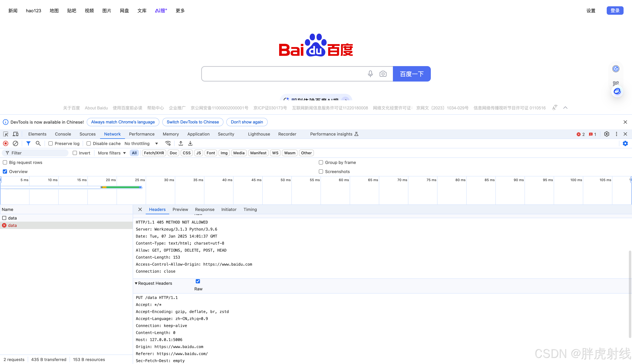This screenshot has width=632, height=364.
Task: Filter requests by Fetch/XHR
Action: (x=154, y=153)
